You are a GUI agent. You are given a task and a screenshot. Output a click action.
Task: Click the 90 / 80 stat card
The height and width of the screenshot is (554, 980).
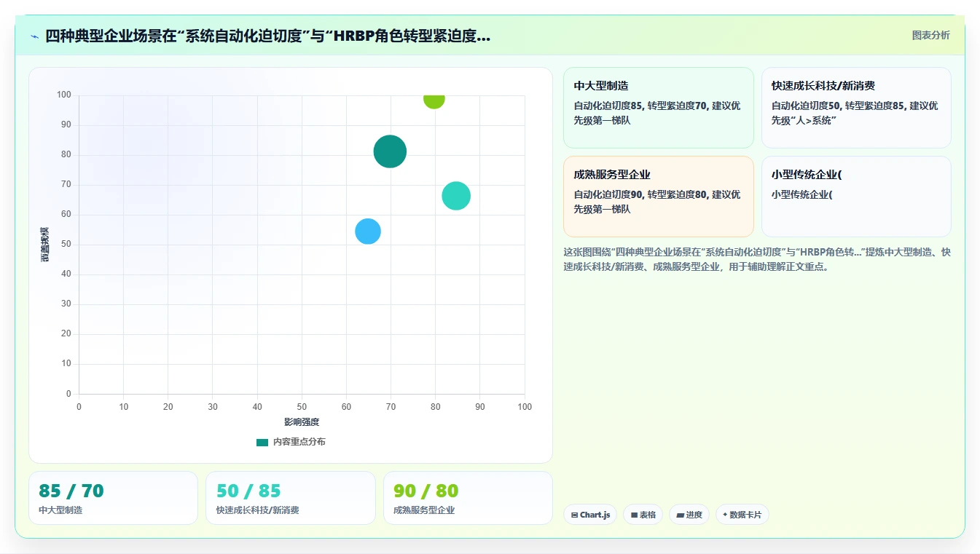click(468, 498)
